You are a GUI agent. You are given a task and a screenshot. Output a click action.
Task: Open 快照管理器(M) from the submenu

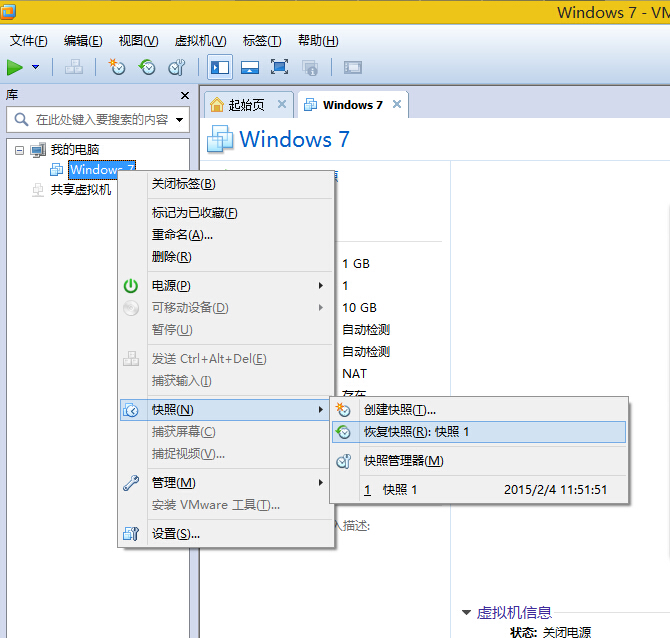point(479,461)
